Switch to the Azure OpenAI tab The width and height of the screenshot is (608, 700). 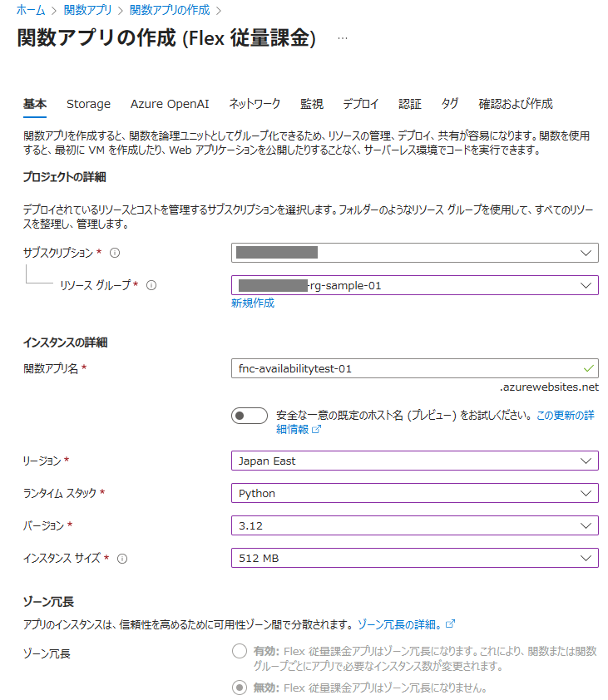point(170,104)
